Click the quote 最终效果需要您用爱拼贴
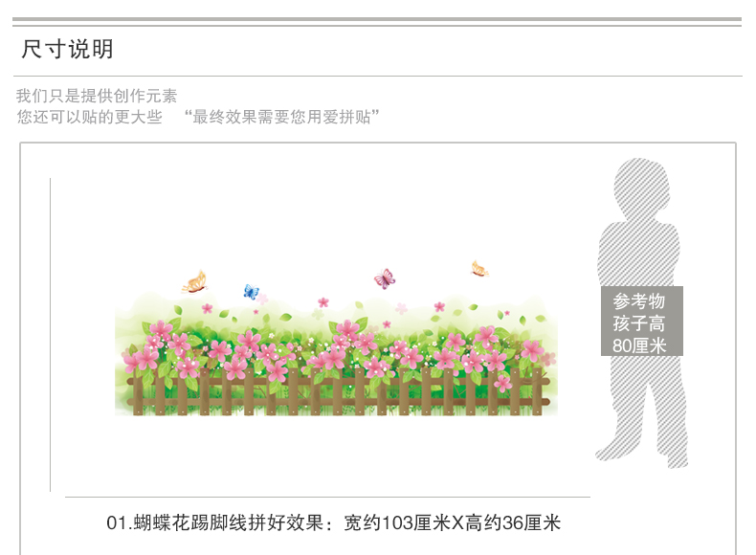The image size is (756, 555). coord(281,117)
